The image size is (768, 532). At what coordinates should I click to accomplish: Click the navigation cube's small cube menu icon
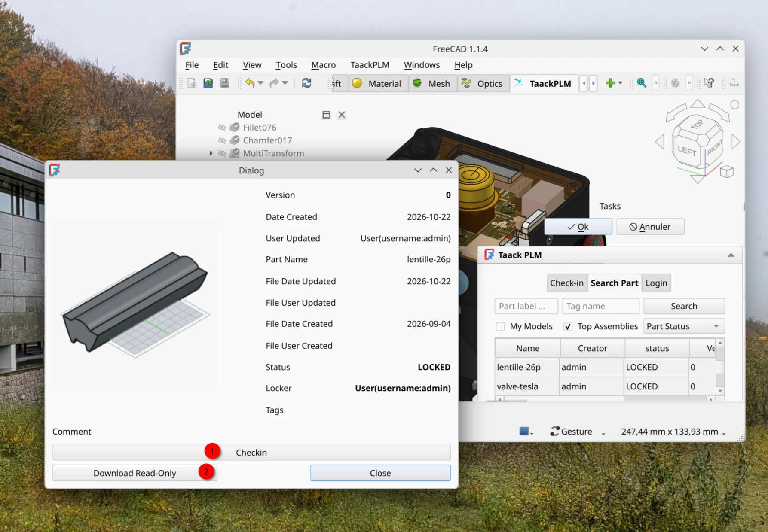point(726,172)
